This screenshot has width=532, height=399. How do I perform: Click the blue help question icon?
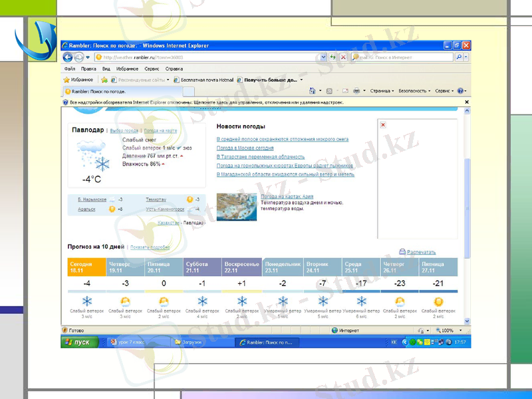click(460, 90)
